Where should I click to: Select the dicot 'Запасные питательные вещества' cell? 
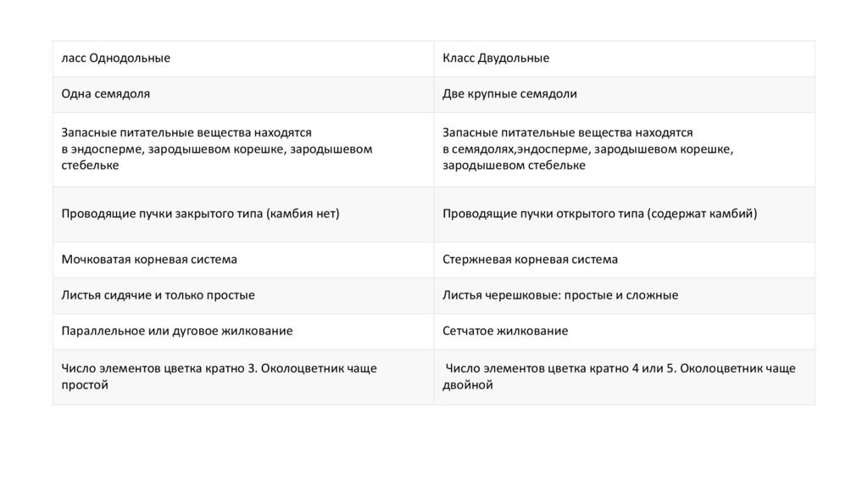pos(587,148)
